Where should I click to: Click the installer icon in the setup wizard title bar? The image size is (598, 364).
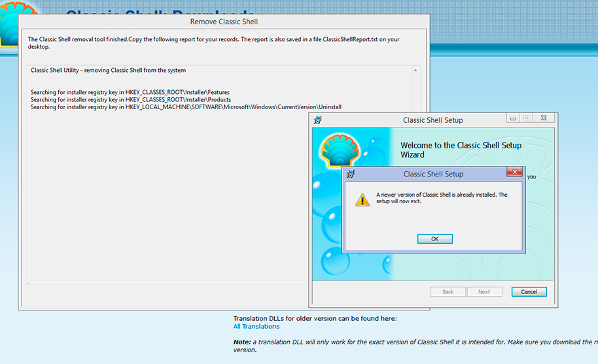(x=317, y=120)
